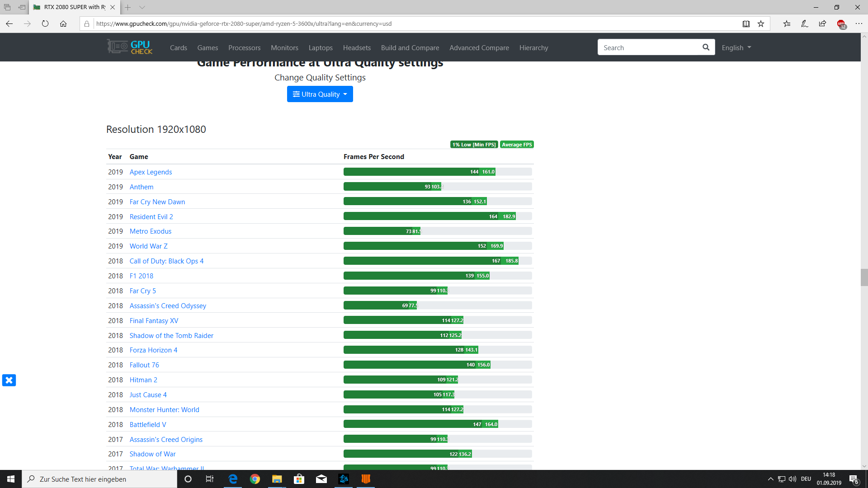The height and width of the screenshot is (488, 868).
Task: Open the browser home page
Action: coord(63,24)
